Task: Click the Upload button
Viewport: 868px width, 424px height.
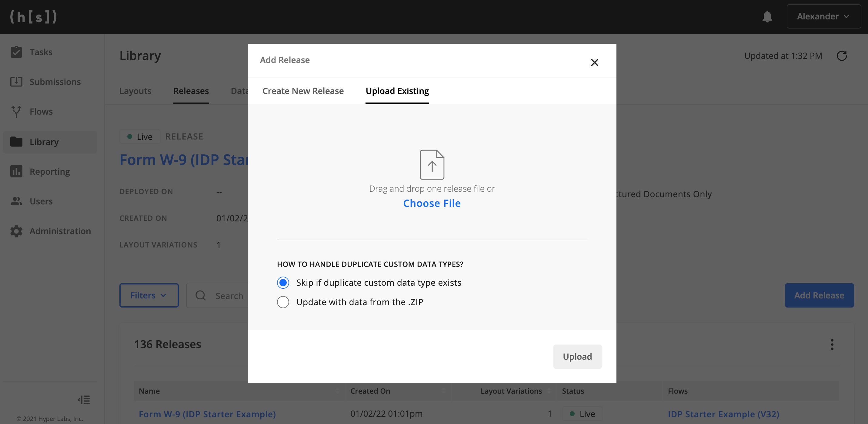Action: (577, 357)
